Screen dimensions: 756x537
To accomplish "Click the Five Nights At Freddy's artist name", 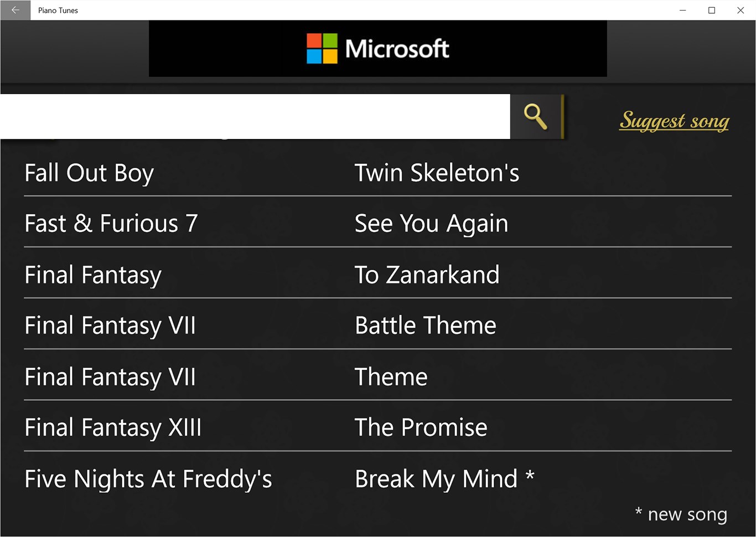I will 148,478.
